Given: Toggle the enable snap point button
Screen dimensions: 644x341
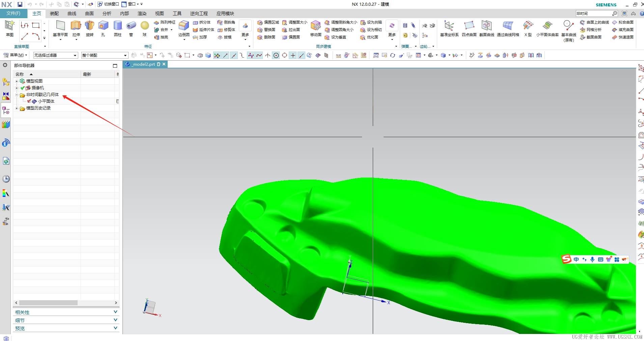Looking at the screenshot, I should (217, 55).
